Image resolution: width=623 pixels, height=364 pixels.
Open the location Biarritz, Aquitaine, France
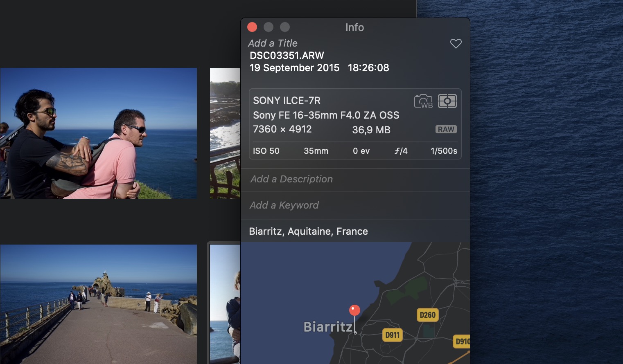coord(308,231)
